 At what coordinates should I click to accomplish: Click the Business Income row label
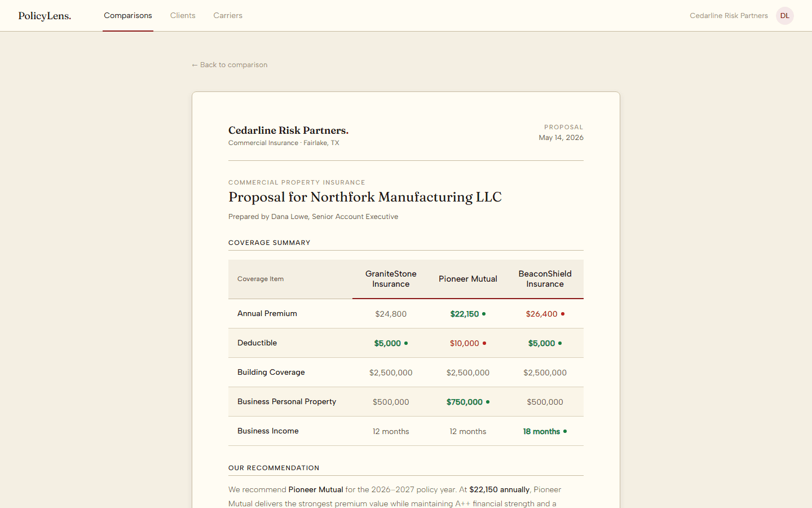[x=268, y=431]
